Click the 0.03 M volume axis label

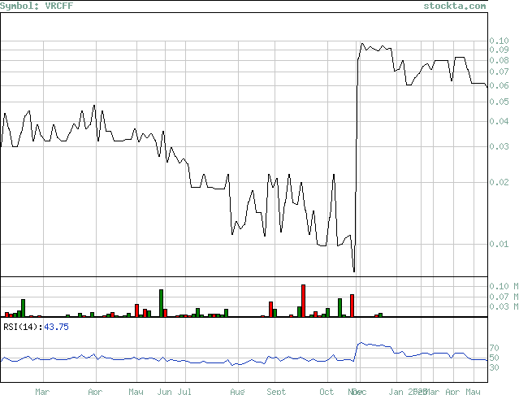point(504,306)
